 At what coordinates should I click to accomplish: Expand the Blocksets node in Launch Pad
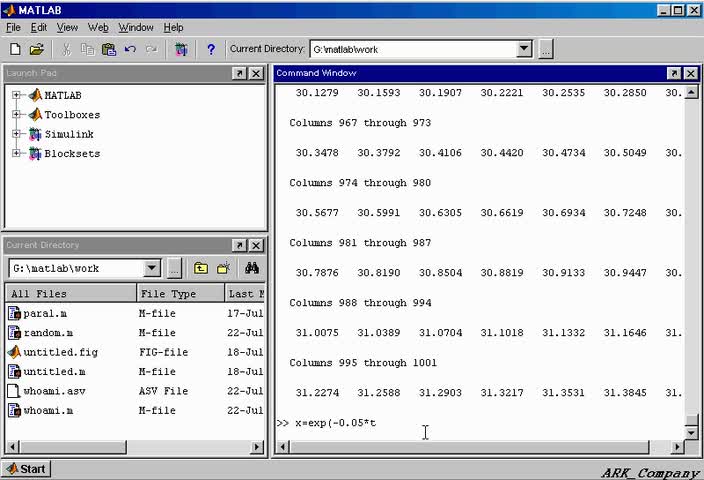tap(16, 153)
